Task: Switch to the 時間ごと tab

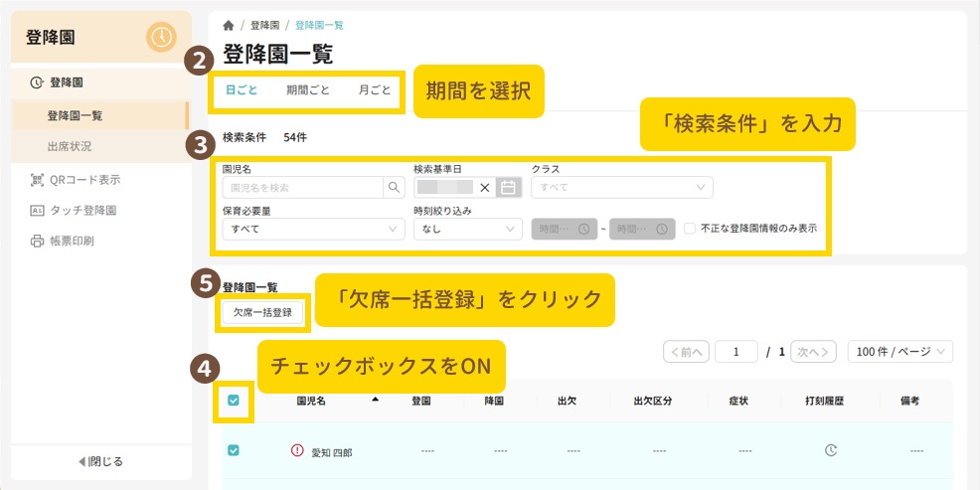Action: (x=308, y=89)
